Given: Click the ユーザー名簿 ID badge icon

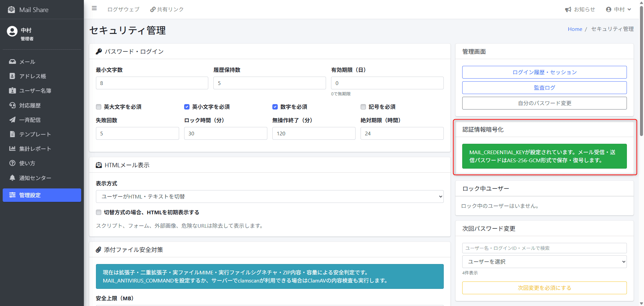Looking at the screenshot, I should point(12,91).
